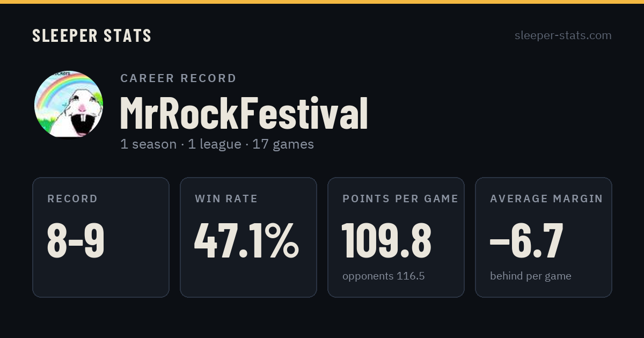Click the opponents 116.5 subtext
The width and height of the screenshot is (644, 338).
coord(383,276)
